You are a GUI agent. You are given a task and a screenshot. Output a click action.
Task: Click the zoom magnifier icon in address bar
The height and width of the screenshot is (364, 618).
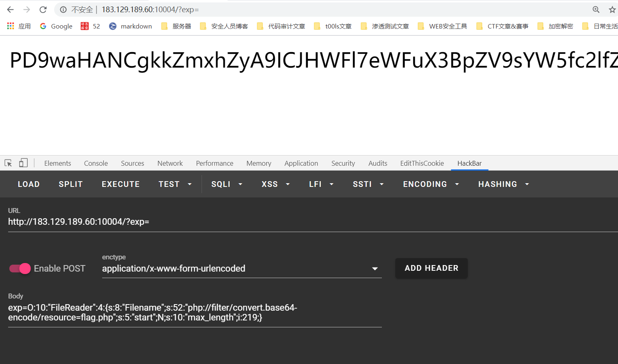pyautogui.click(x=596, y=9)
